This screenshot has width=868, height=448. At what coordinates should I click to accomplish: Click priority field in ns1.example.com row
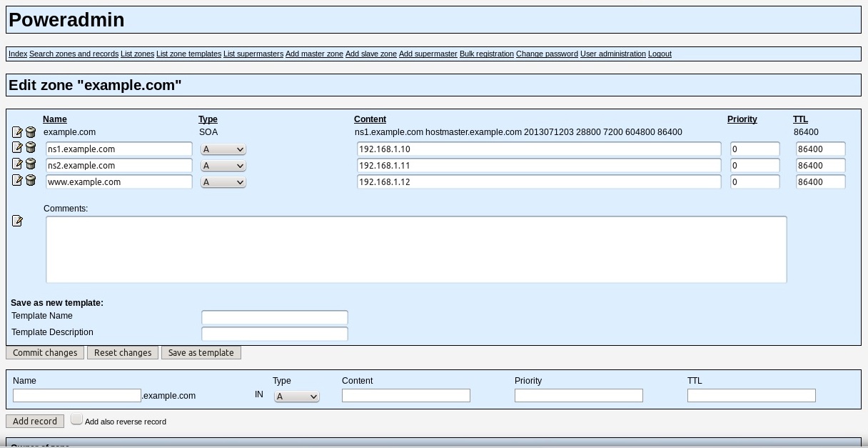755,149
